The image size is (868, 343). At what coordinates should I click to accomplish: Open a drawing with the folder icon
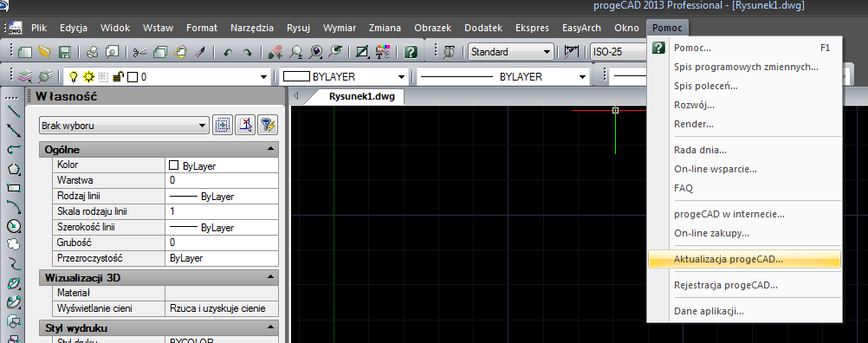click(45, 52)
